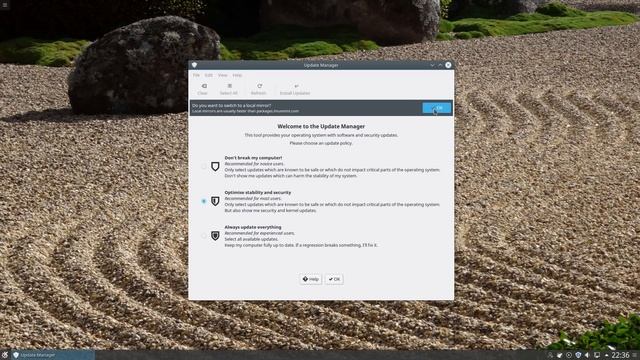Close the Update Manager window
The image size is (640, 360).
tap(448, 65)
